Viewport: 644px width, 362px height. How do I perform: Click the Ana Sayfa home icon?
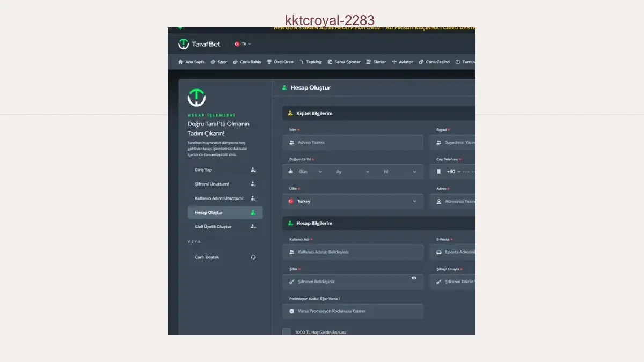click(x=181, y=62)
